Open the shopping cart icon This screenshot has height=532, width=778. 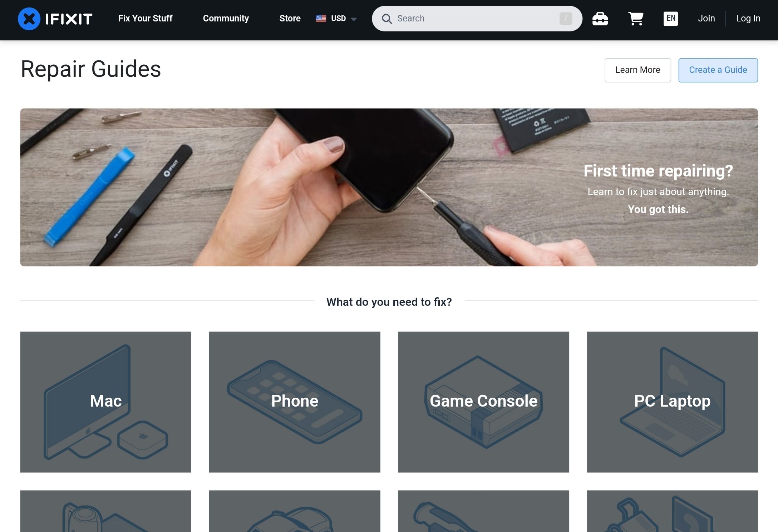click(636, 18)
